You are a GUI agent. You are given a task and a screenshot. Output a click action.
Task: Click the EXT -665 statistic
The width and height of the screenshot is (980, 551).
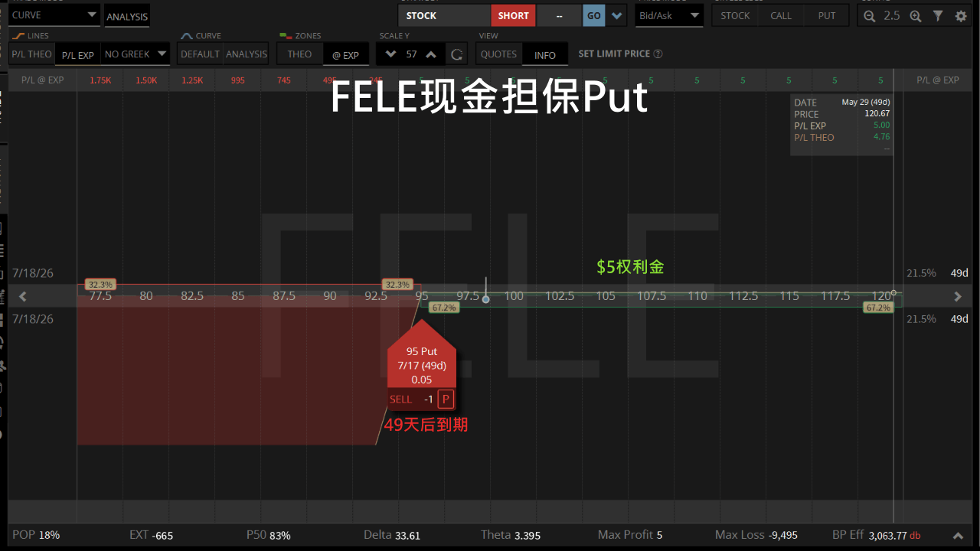click(x=152, y=535)
